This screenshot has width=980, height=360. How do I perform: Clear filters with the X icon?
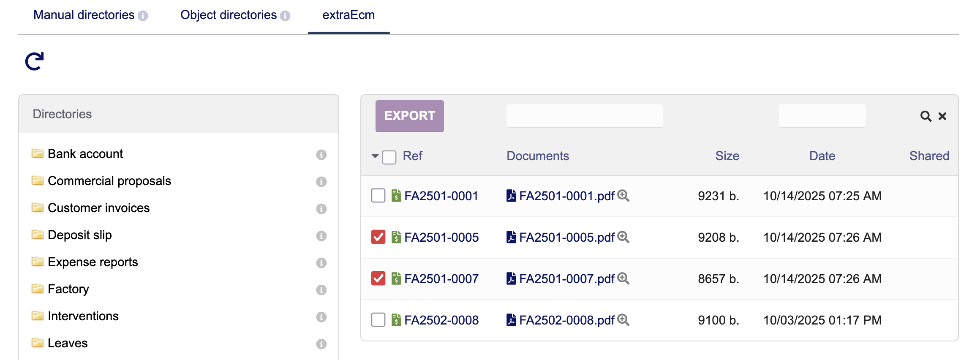(x=942, y=116)
